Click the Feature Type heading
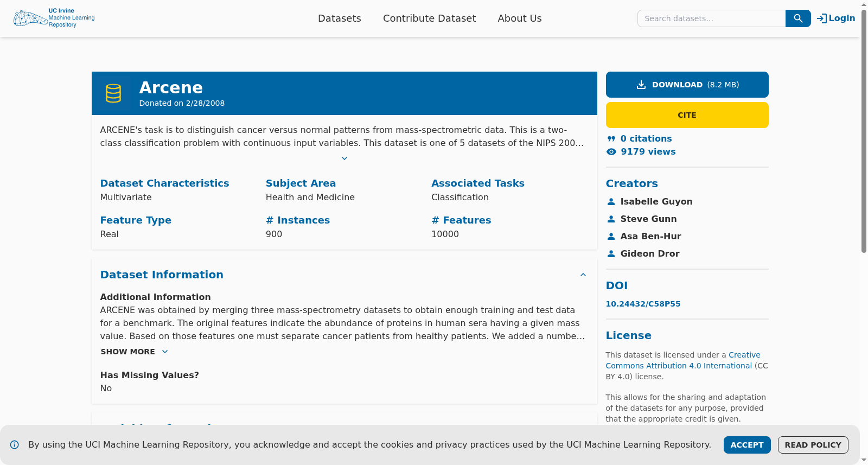This screenshot has width=868, height=465. point(136,220)
